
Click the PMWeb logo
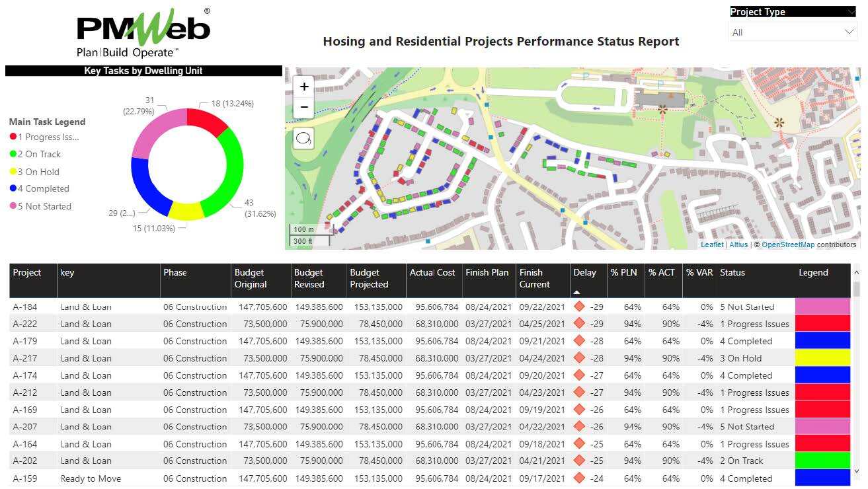(x=143, y=33)
